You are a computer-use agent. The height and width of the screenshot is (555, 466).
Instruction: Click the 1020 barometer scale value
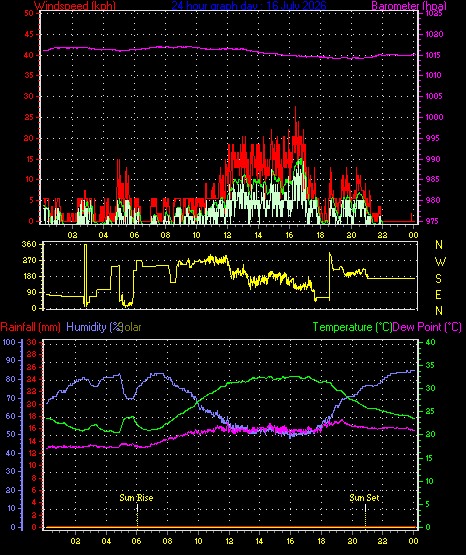tap(434, 34)
